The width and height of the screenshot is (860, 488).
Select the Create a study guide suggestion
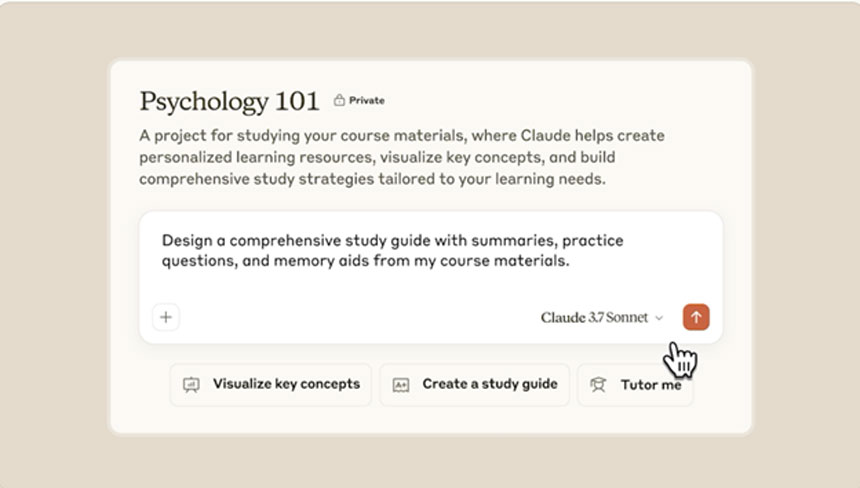coord(475,385)
